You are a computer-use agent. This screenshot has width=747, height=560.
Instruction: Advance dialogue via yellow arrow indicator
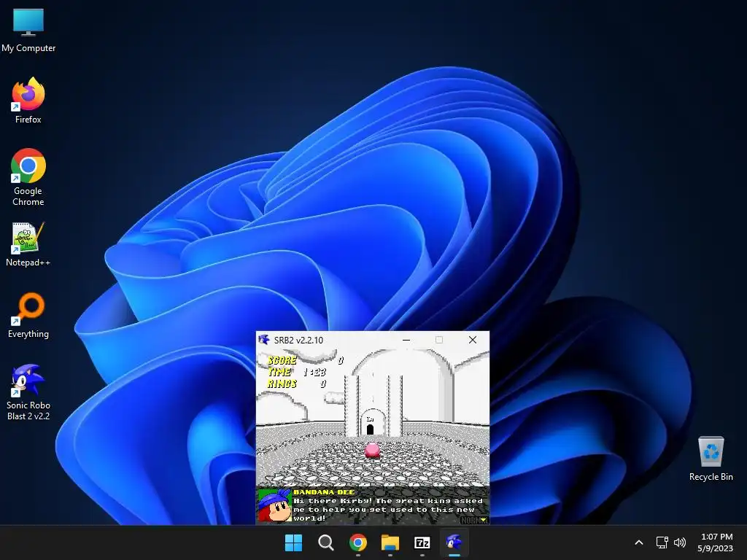(x=484, y=520)
